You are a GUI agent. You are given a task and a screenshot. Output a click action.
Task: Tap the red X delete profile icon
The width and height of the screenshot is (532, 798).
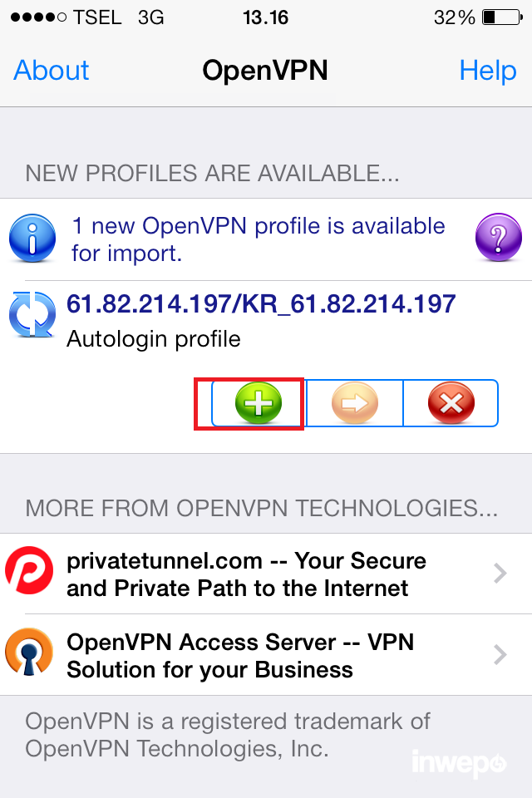[x=451, y=403]
